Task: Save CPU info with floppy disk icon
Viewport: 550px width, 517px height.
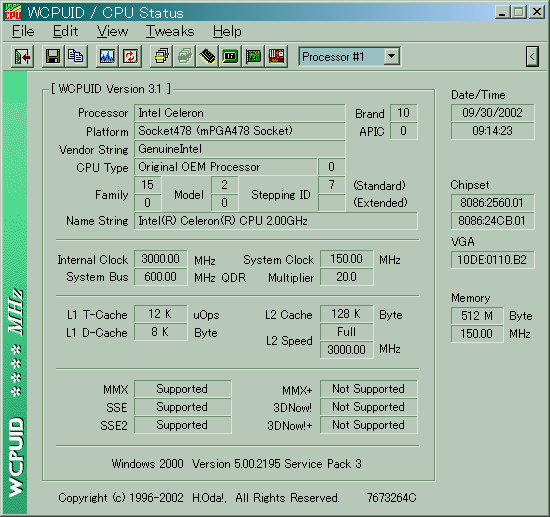Action: click(x=53, y=56)
